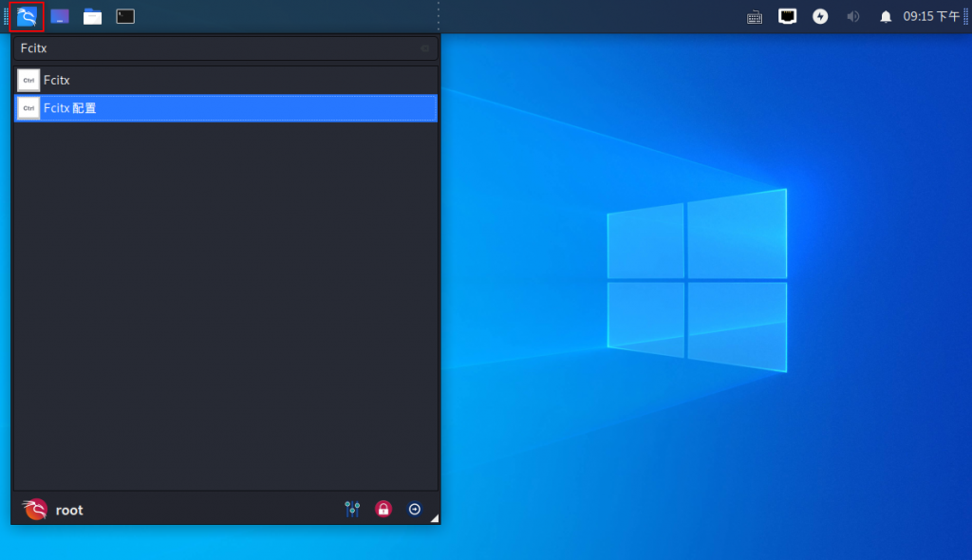
Task: Open the Fcitx 配置 entry
Action: [x=226, y=108]
